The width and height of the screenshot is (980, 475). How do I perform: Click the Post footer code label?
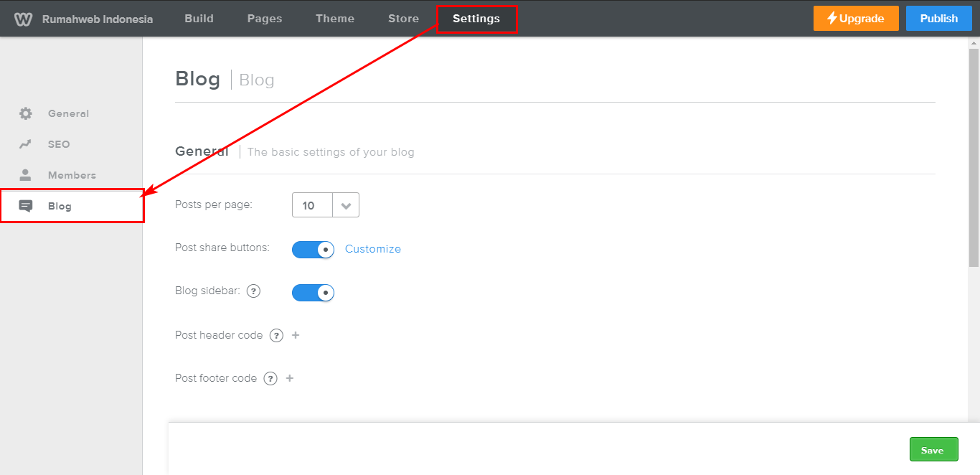216,378
